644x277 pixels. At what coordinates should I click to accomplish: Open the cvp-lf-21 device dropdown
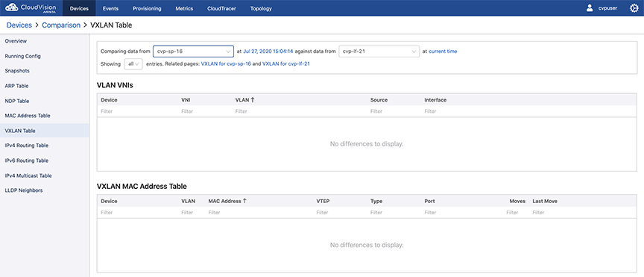pyautogui.click(x=379, y=52)
